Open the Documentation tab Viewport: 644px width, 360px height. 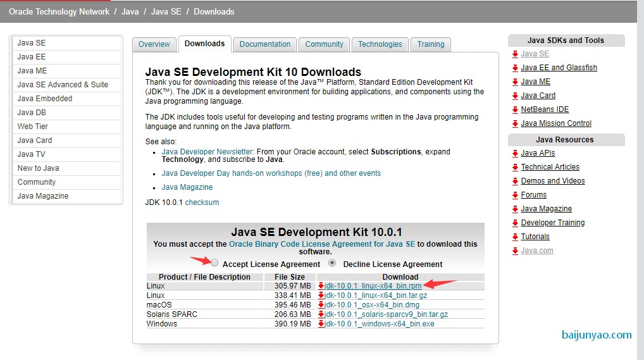point(265,44)
